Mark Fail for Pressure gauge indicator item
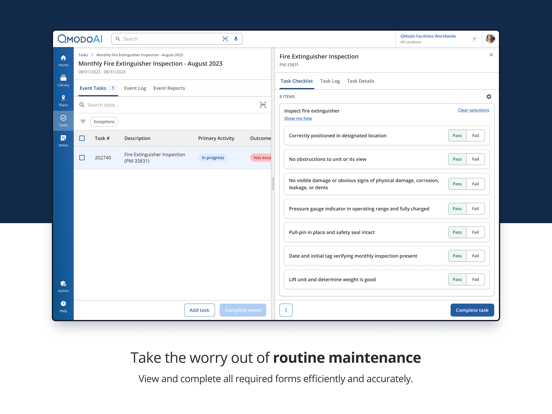552x414 pixels. (x=475, y=209)
